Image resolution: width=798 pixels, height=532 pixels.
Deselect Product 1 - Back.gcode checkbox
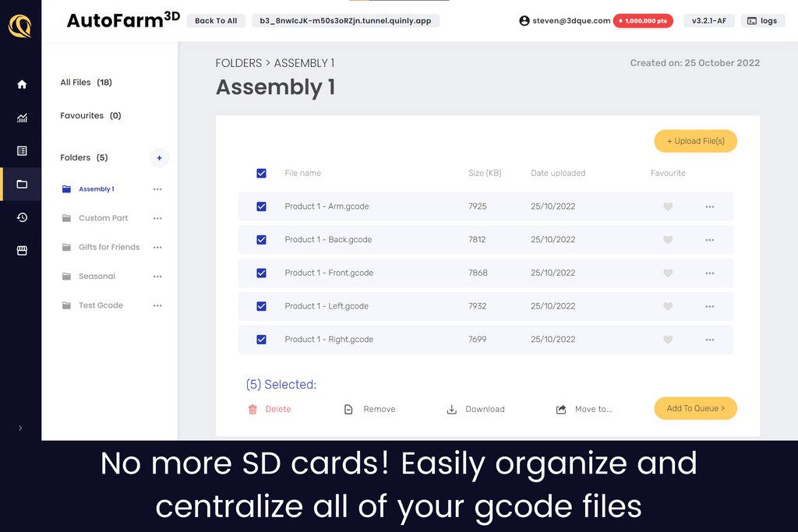point(261,240)
